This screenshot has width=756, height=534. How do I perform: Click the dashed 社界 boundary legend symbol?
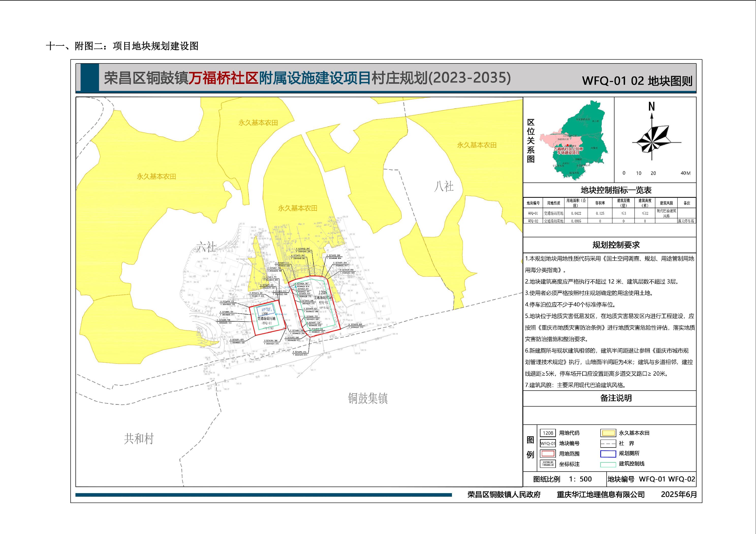tap(608, 443)
